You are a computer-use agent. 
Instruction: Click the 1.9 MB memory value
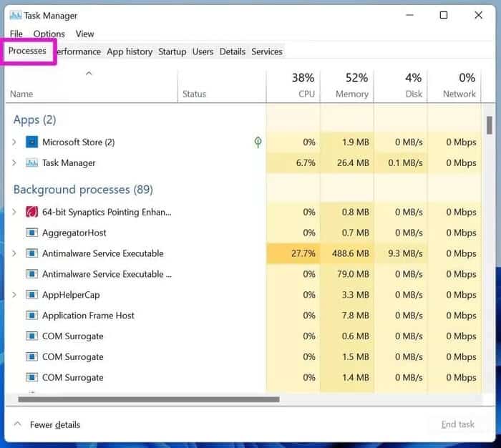(355, 142)
